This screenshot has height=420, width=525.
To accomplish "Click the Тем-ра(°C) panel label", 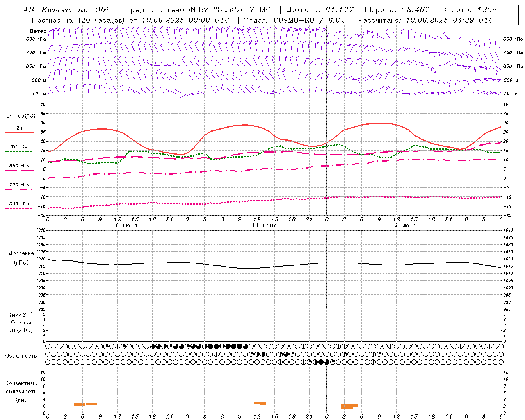I will (x=19, y=116).
